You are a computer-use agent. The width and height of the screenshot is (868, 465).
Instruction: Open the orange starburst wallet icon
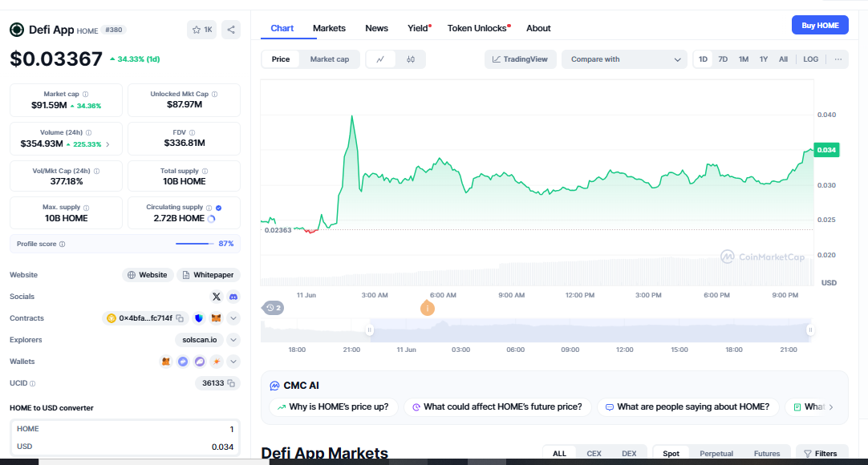pyautogui.click(x=217, y=362)
